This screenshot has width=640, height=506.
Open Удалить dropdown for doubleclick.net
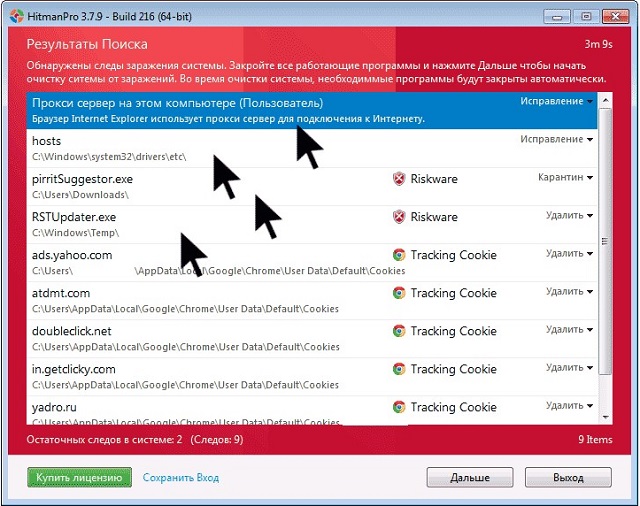coord(569,329)
